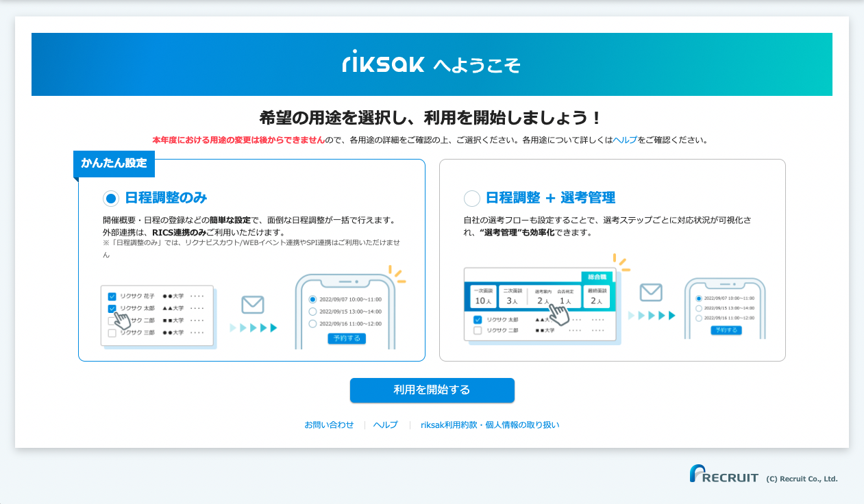Click the pointing hand icon over the checkbox list
Viewport: 864px width, 504px height.
124,320
